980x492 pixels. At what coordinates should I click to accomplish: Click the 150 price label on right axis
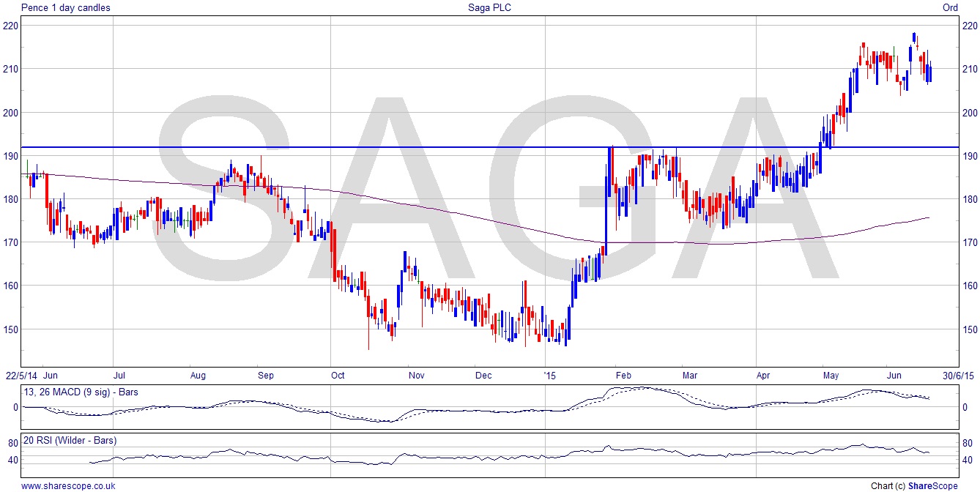(x=969, y=329)
